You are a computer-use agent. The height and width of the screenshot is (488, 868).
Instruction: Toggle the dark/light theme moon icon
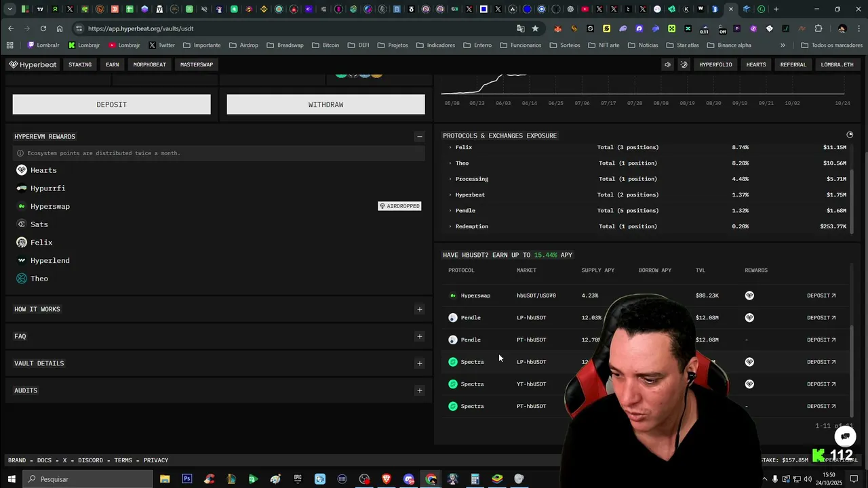[x=684, y=64]
